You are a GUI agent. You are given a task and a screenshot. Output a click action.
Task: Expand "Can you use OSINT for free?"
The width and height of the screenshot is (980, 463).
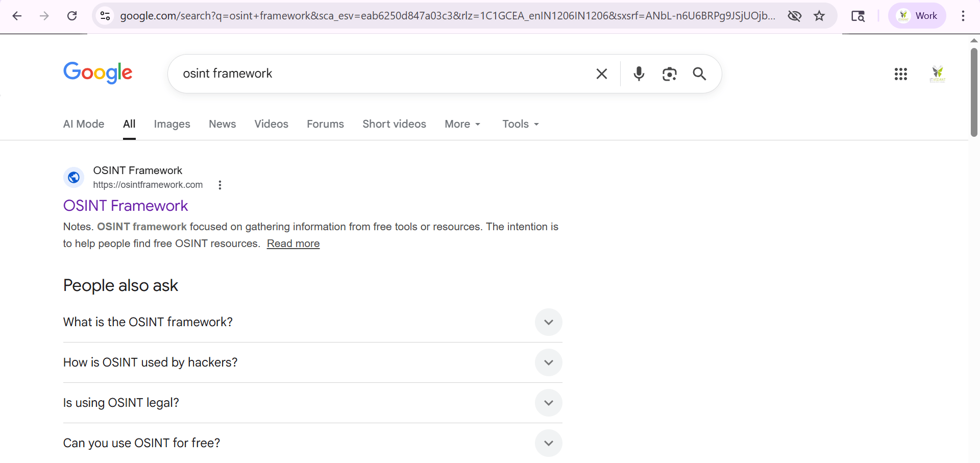point(313,443)
